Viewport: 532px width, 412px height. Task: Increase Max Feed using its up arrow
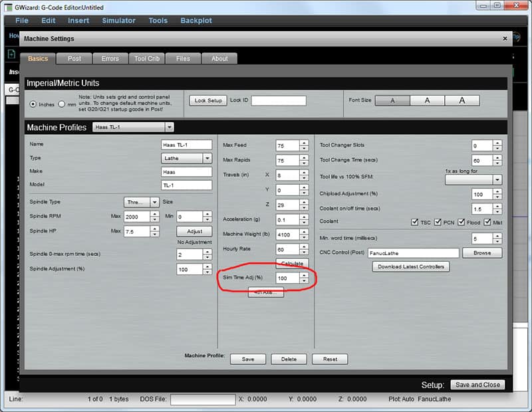tap(304, 142)
